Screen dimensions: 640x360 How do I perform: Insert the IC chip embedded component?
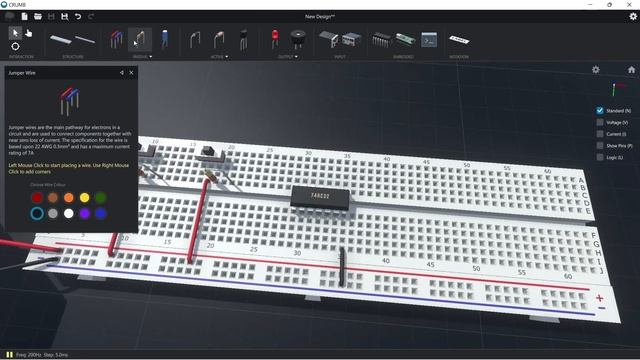click(x=381, y=40)
